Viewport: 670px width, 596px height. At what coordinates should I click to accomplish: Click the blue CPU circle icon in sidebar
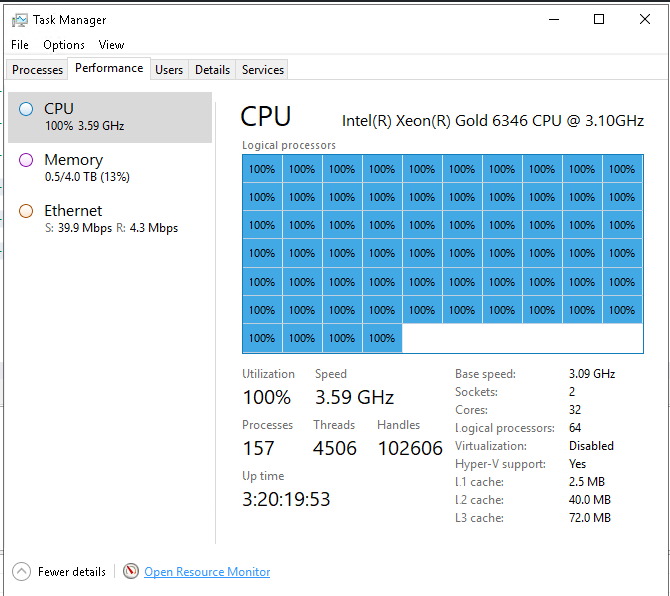coord(26,109)
